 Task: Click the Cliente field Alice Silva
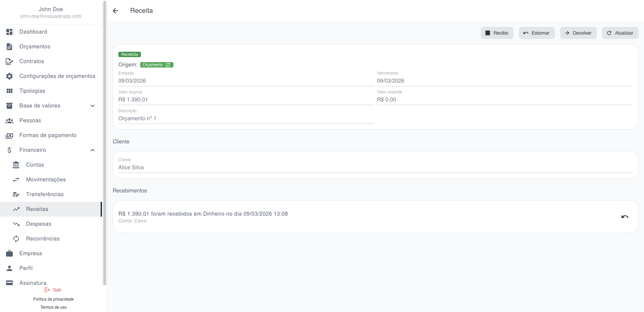coord(375,165)
